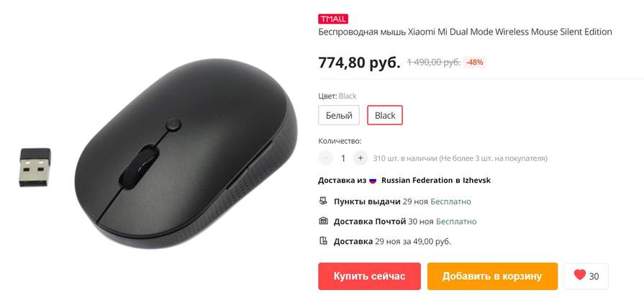This screenshot has width=644, height=295.
Task: Click the red heart favorite icon
Action: [x=579, y=275]
